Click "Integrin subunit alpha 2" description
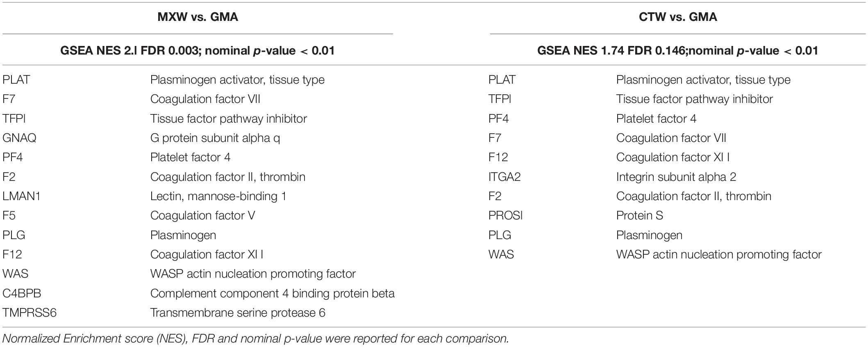Screen dimensions: 868x347 (x=676, y=177)
